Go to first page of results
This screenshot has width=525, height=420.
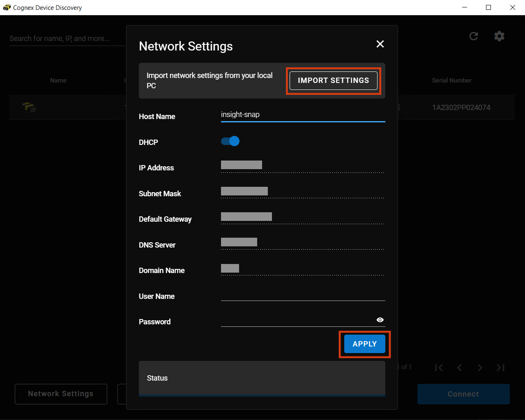point(439,367)
